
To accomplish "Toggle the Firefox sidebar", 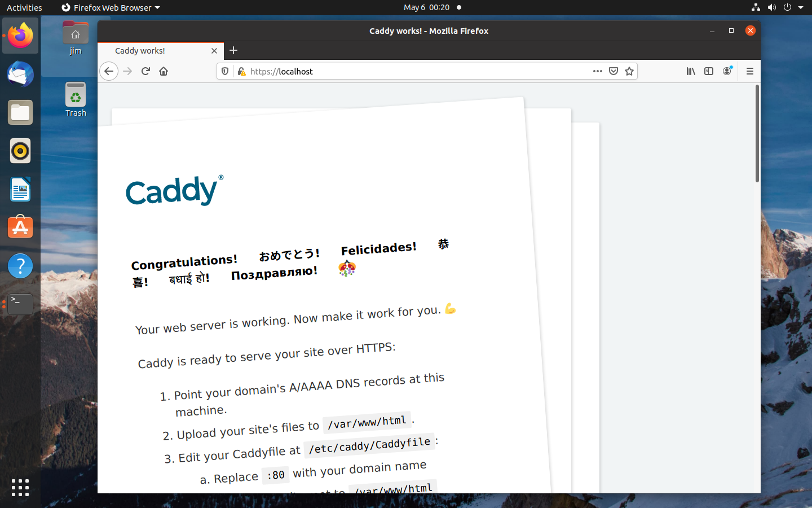I will click(x=709, y=71).
